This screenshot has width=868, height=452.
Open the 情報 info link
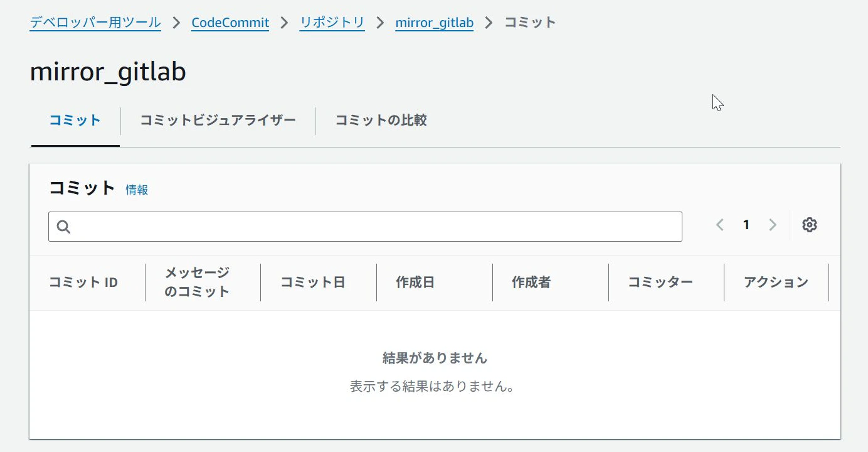(137, 190)
